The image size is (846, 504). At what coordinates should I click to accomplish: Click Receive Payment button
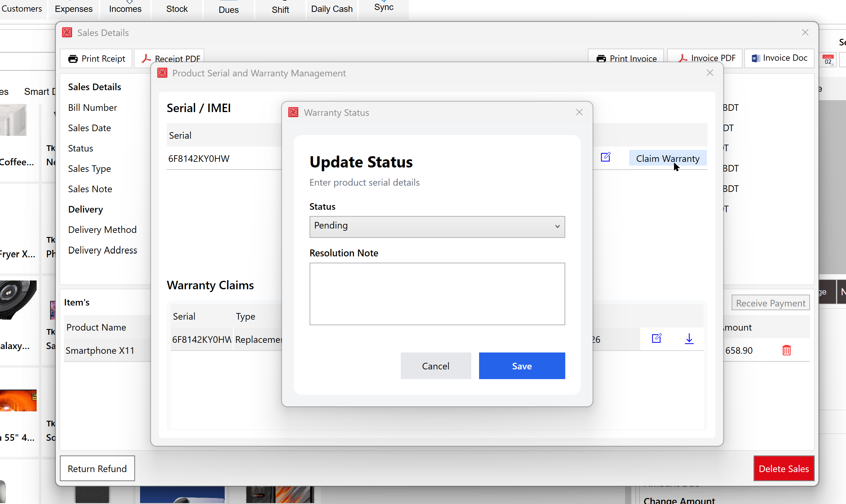770,303
